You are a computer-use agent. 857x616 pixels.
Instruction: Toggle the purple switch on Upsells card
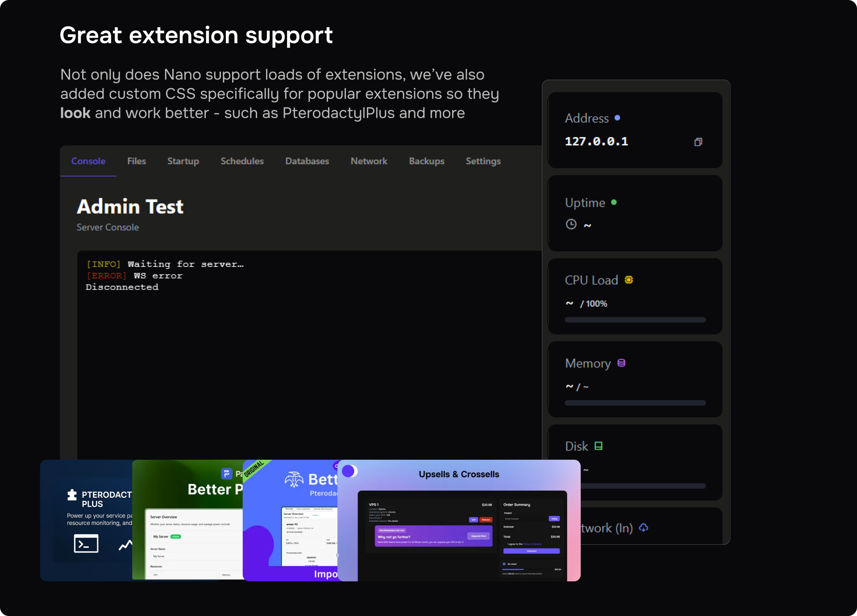point(349,471)
